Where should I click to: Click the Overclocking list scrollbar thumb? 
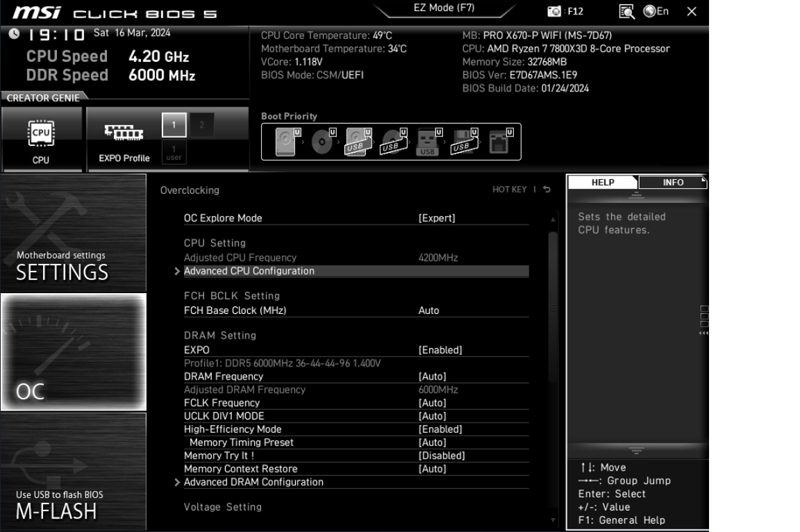pyautogui.click(x=553, y=307)
